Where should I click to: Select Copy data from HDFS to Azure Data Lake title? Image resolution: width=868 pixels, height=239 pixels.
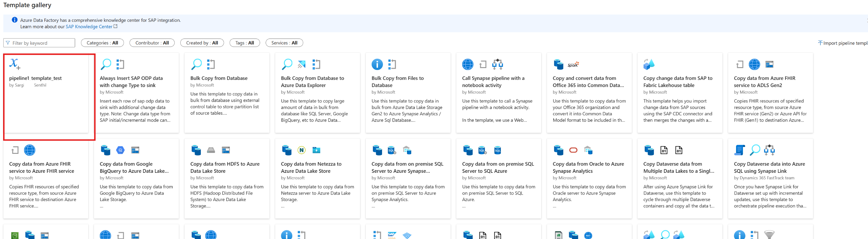click(225, 168)
